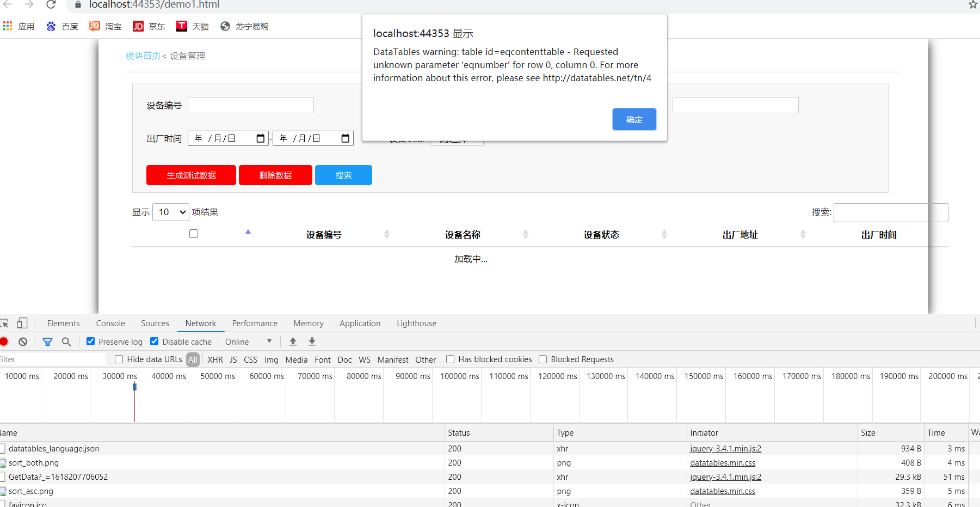The width and height of the screenshot is (980, 507).
Task: Click the import HAR upload icon
Action: pyautogui.click(x=293, y=341)
